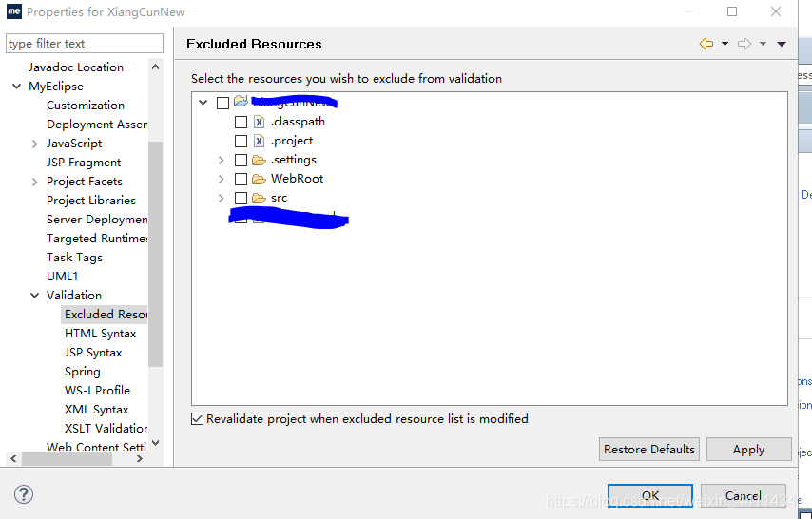The height and width of the screenshot is (519, 812).
Task: Open WS-I Profile page
Action: tap(97, 391)
